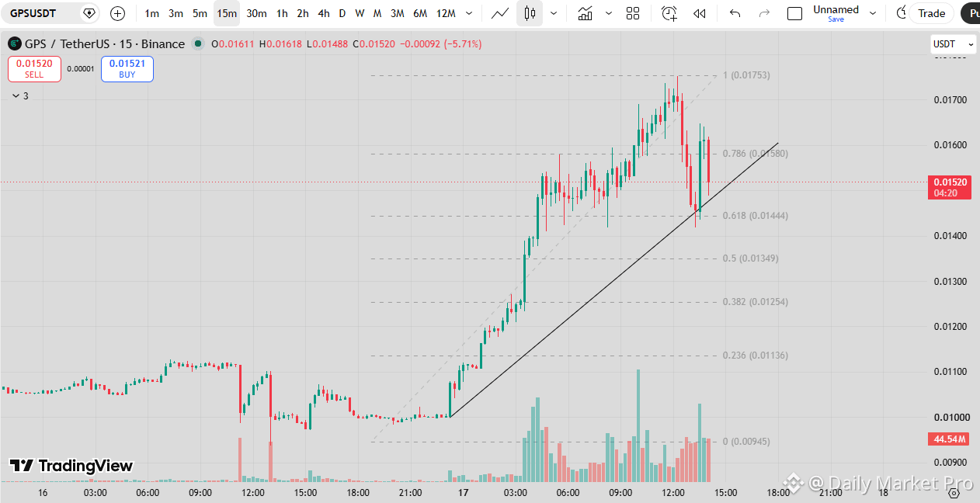The image size is (980, 503).
Task: Click the Fib level 0 (0.00945) label
Action: [x=746, y=442]
